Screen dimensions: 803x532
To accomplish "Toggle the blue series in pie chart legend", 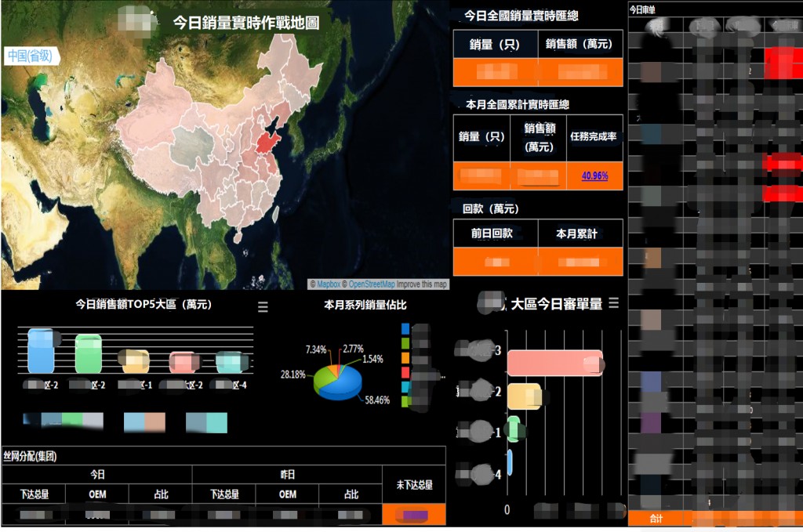I will [405, 329].
